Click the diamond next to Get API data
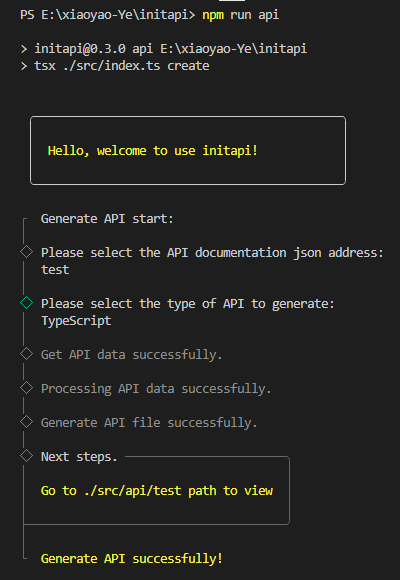400x580 pixels. 27,354
